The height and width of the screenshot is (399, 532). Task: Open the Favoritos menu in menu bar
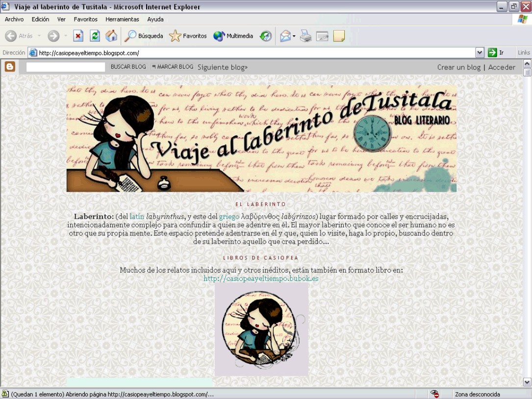85,19
